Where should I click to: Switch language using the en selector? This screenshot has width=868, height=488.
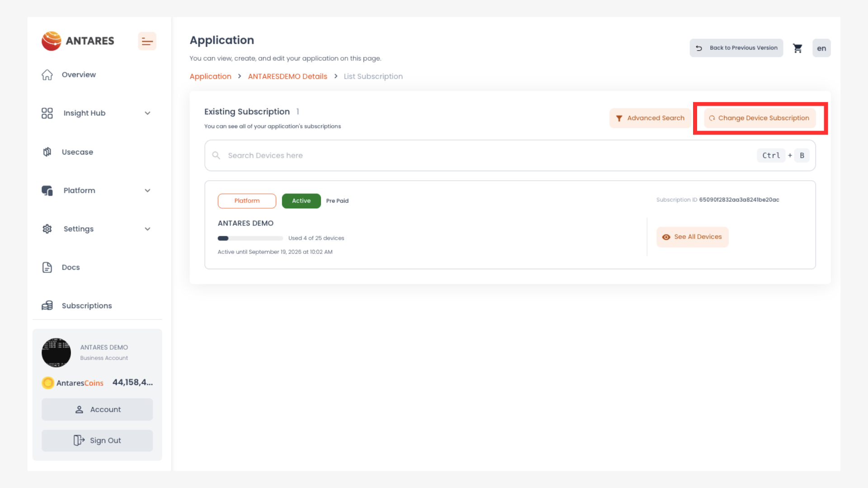click(x=821, y=48)
